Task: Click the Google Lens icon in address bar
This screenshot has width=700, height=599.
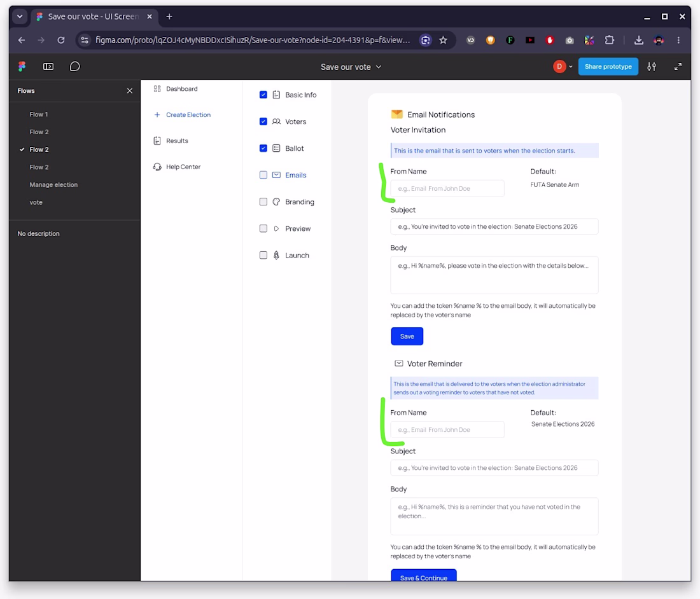Action: point(426,40)
